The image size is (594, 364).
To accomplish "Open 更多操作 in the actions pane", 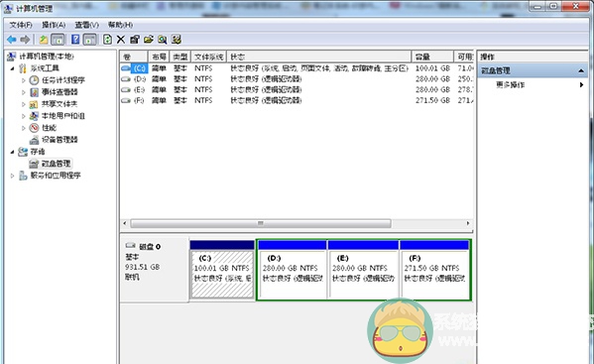I will pyautogui.click(x=511, y=85).
